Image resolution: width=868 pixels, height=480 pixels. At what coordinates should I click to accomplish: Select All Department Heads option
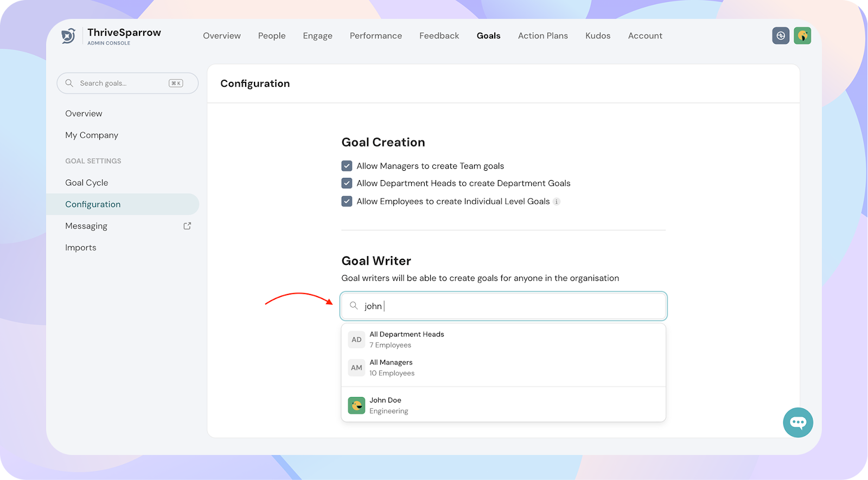pos(503,340)
